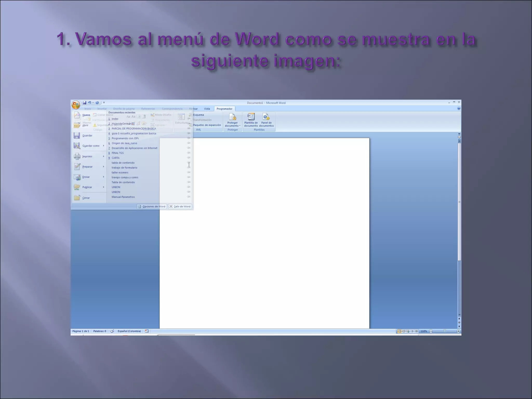The height and width of the screenshot is (399, 532).
Task: Expand the Guardar como submenu arrow
Action: point(103,146)
